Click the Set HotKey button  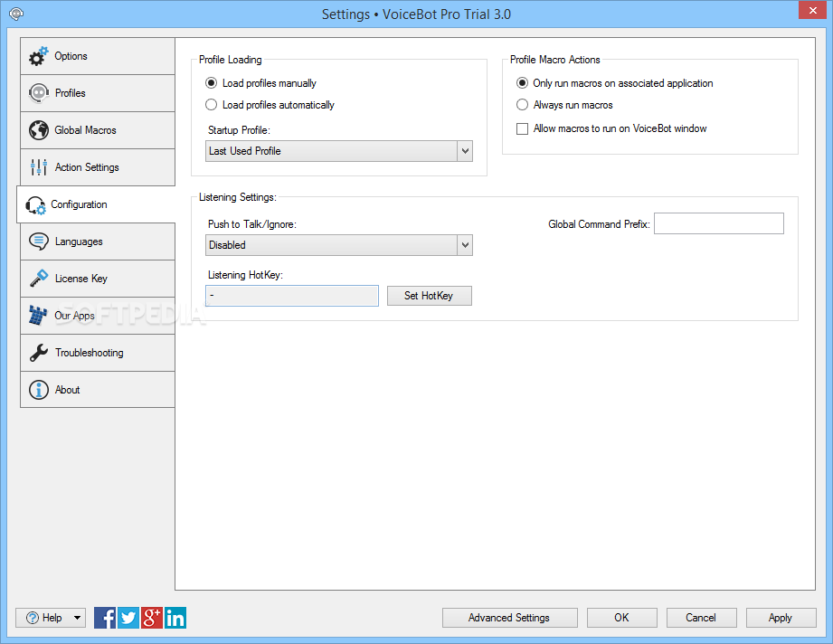[430, 296]
